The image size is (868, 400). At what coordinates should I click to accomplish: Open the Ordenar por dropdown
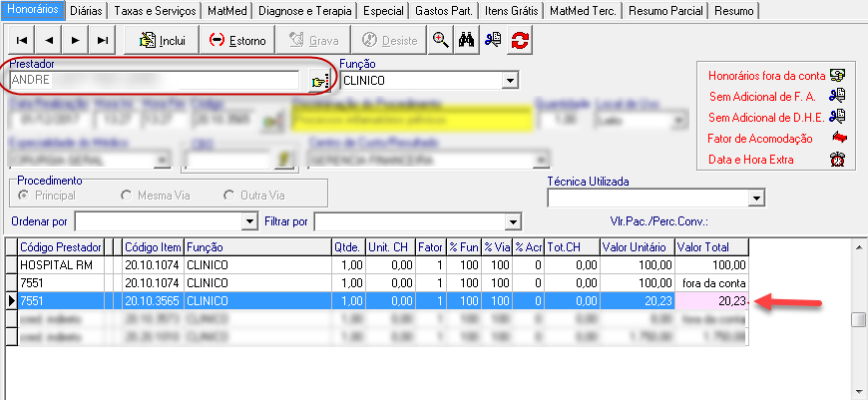point(248,221)
